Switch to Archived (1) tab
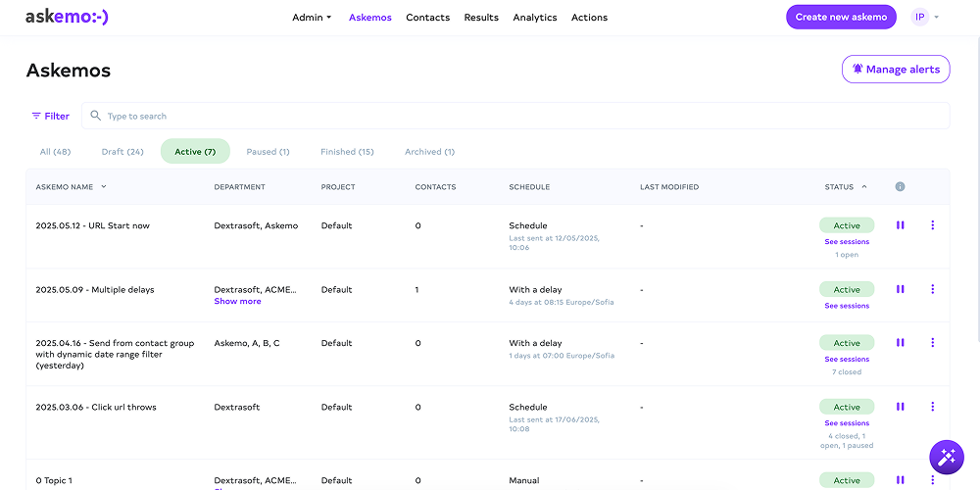The height and width of the screenshot is (490, 980). pyautogui.click(x=429, y=151)
